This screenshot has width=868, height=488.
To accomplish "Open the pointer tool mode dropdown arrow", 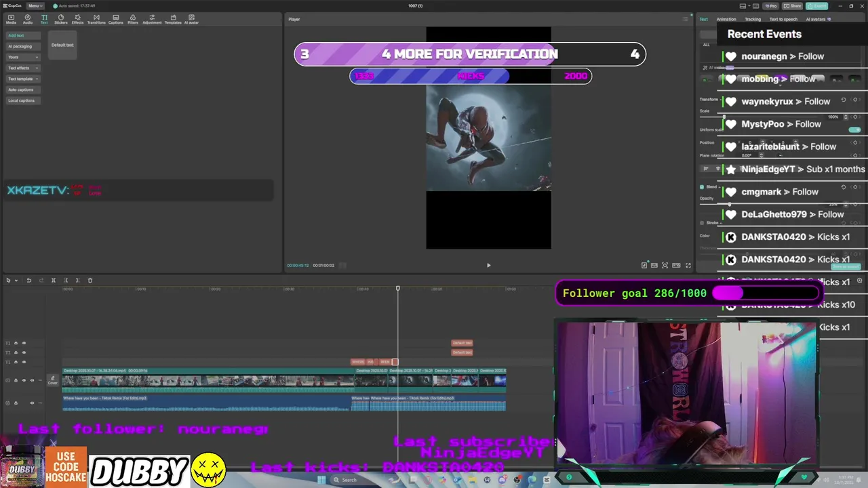I will (x=16, y=281).
